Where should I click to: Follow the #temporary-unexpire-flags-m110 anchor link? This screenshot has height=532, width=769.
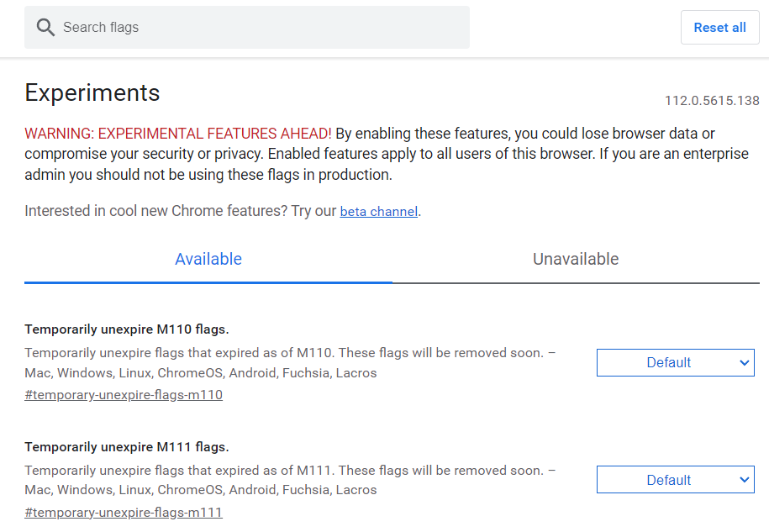124,395
